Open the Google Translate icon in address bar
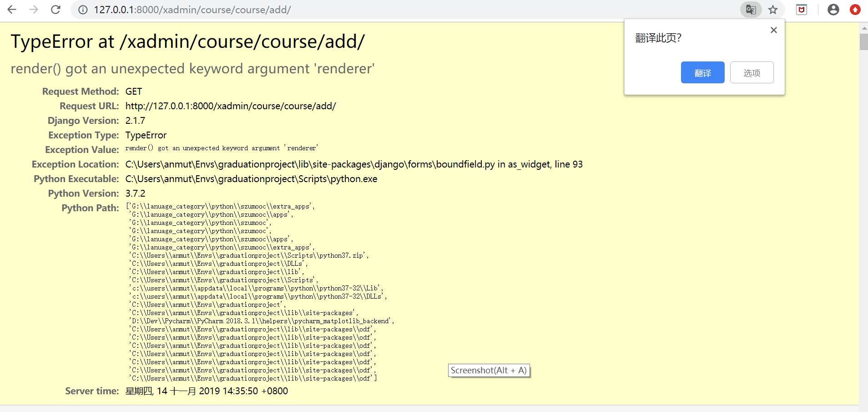The image size is (868, 412). (751, 10)
